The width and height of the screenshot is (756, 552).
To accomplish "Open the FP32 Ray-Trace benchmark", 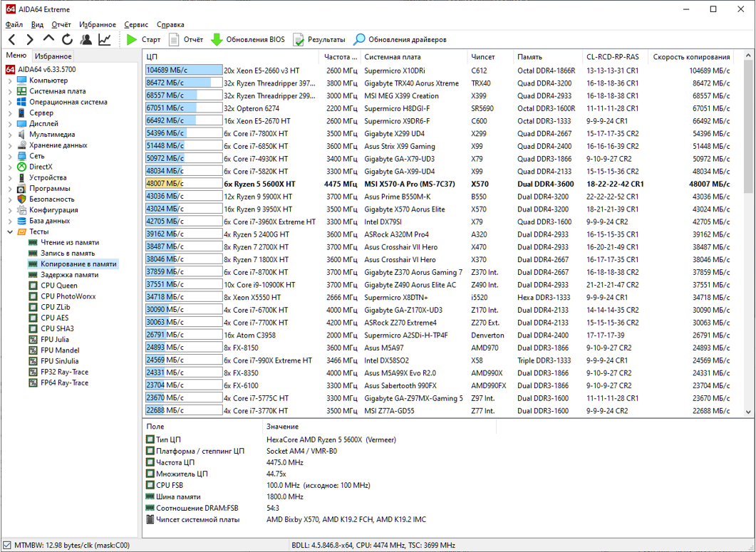I will point(64,372).
